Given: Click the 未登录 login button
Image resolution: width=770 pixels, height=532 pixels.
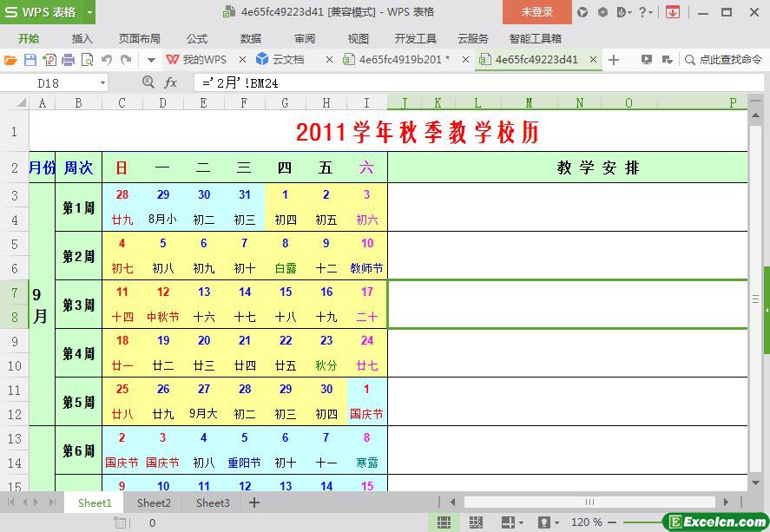Looking at the screenshot, I should coord(536,12).
